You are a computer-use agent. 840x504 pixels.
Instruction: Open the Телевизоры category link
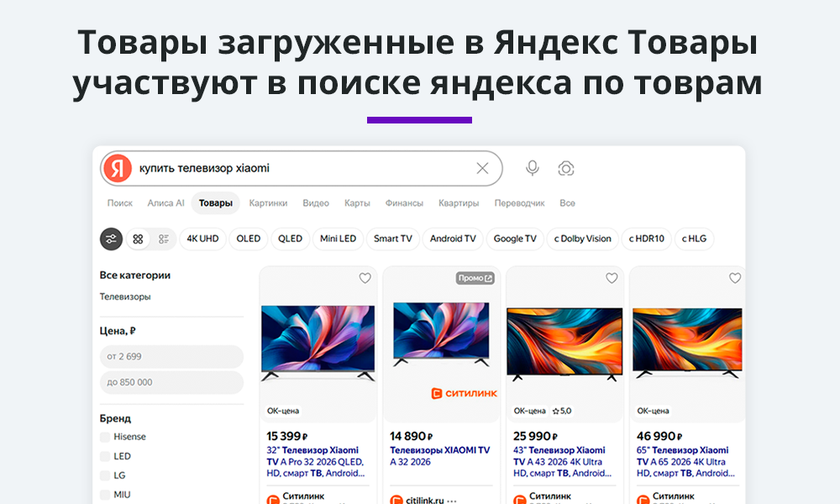[125, 297]
